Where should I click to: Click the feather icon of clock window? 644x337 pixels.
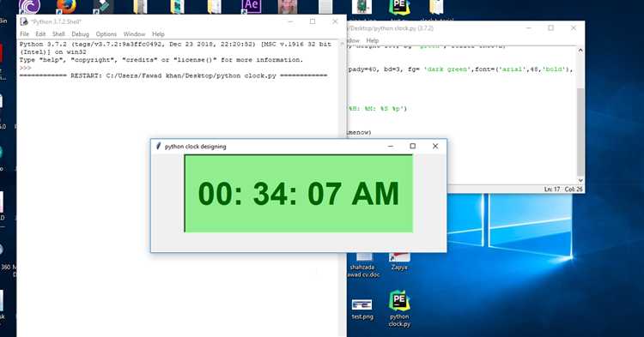point(158,146)
